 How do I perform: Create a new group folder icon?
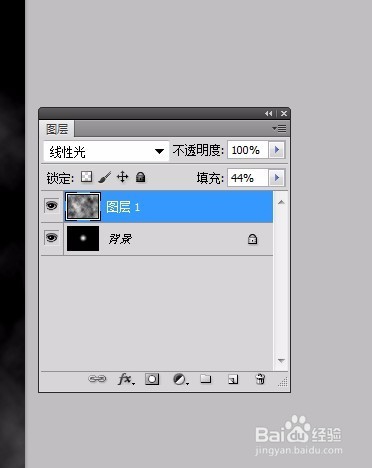coord(206,379)
